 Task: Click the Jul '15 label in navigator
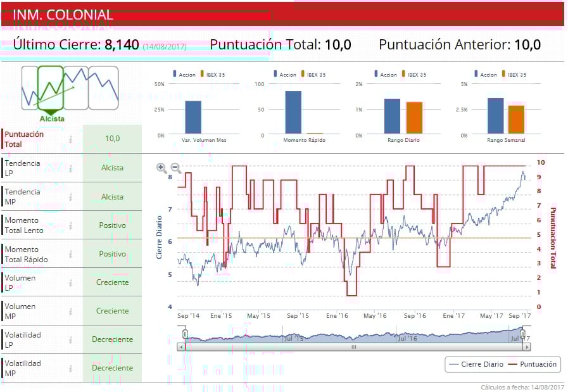tap(294, 338)
